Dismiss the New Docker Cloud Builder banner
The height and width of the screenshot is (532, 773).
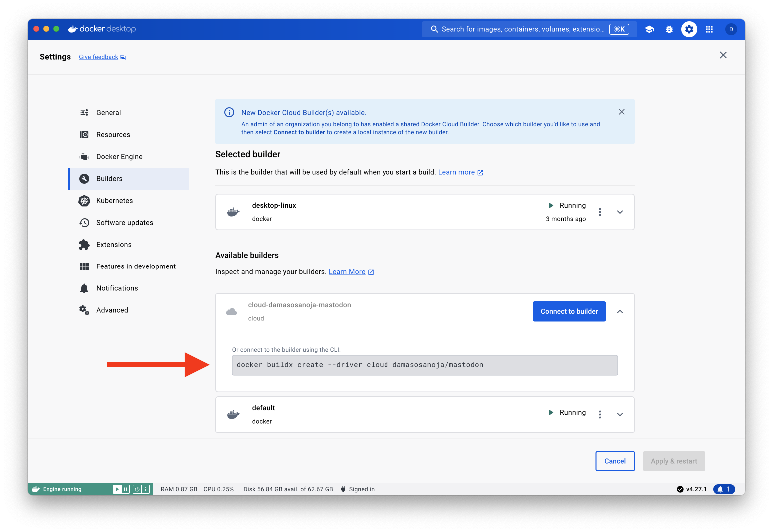point(622,112)
